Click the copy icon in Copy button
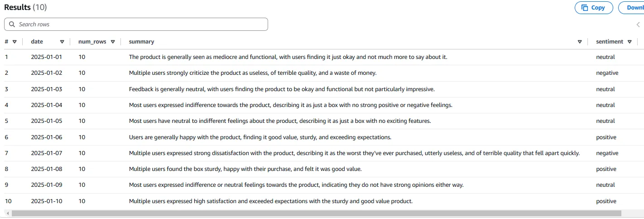This screenshot has height=219, width=644. click(585, 8)
